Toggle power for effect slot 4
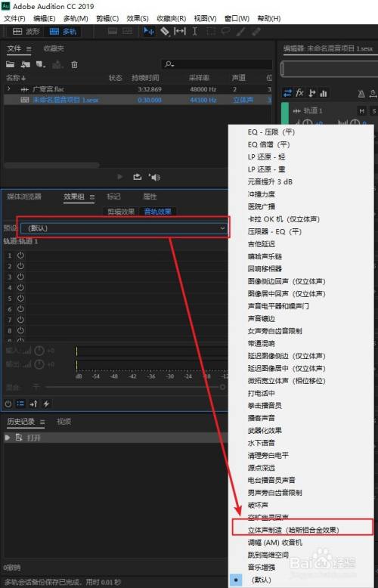378x588 pixels. tap(20, 288)
